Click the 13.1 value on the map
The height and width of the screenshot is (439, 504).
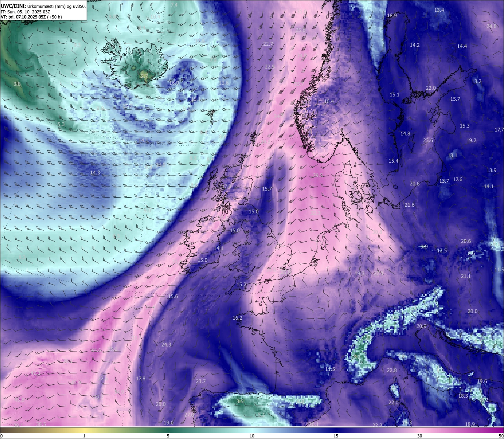pos(452,155)
